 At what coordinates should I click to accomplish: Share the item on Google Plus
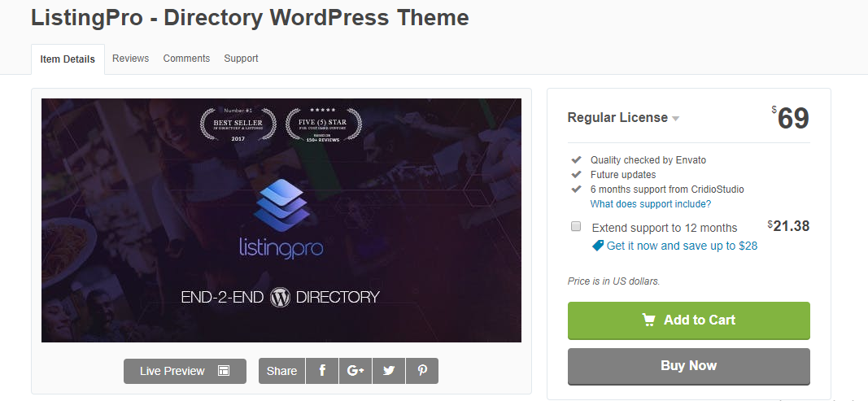click(x=355, y=371)
